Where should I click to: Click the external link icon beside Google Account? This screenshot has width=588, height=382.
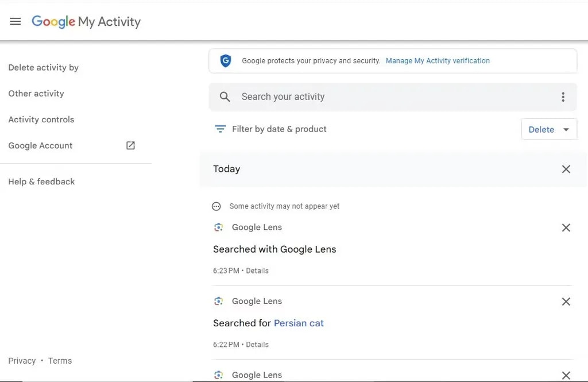pyautogui.click(x=130, y=146)
